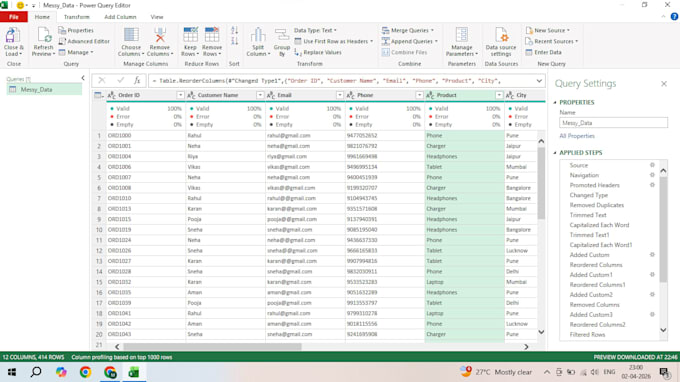Sort descending button
Screen dimensions: 680x382
click(x=234, y=41)
